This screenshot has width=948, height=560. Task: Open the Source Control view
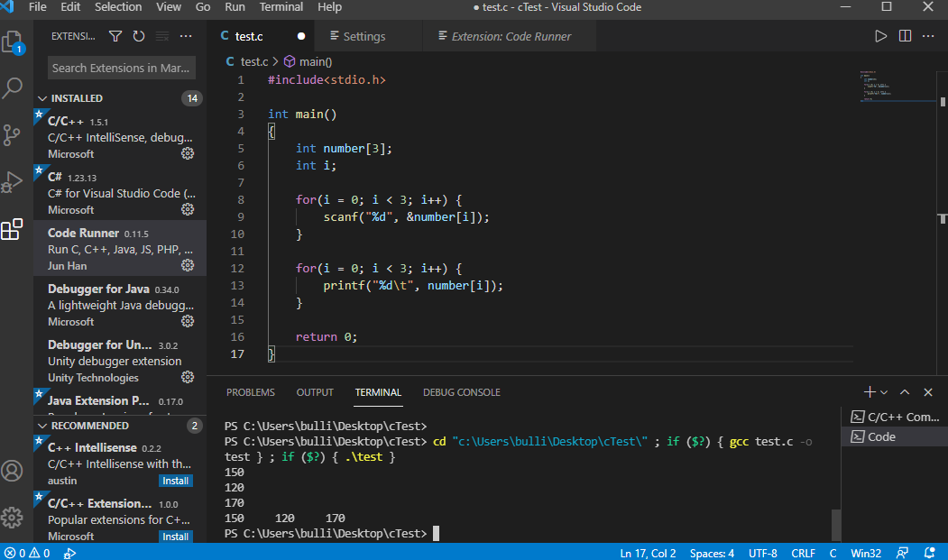[12, 135]
